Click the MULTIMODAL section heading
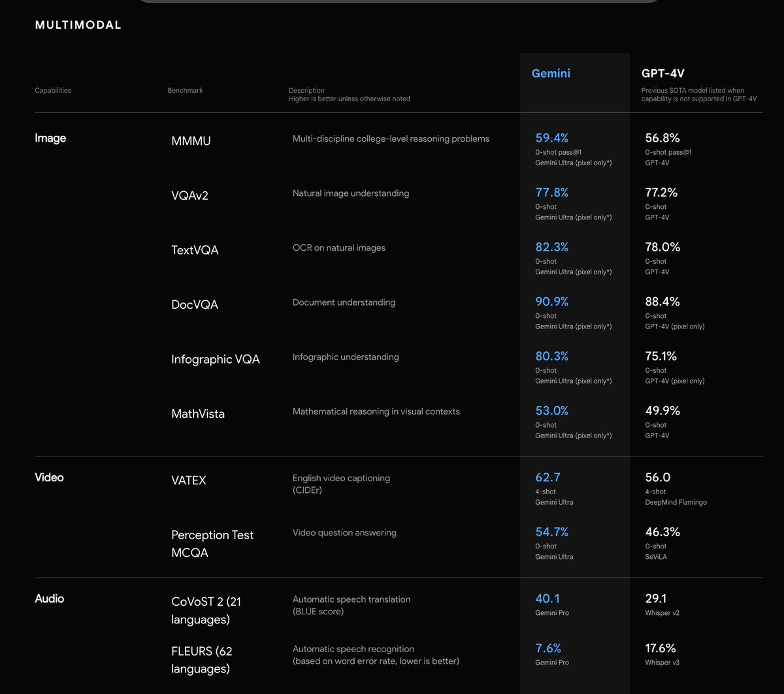This screenshot has height=694, width=784. tap(78, 25)
